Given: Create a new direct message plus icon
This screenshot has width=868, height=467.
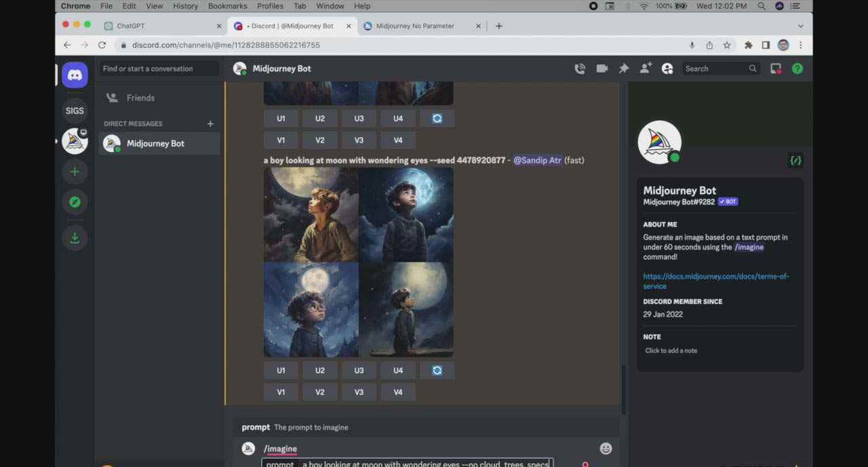Looking at the screenshot, I should point(210,124).
